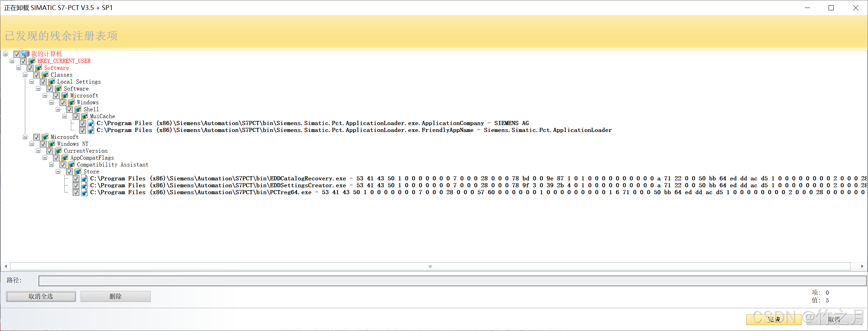Select the AppCompatFlags label
The width and height of the screenshot is (868, 331).
92,158
